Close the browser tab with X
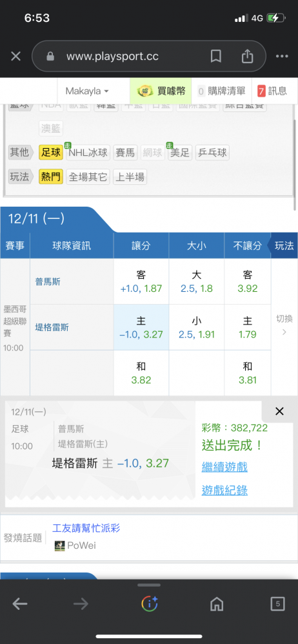 tap(15, 56)
